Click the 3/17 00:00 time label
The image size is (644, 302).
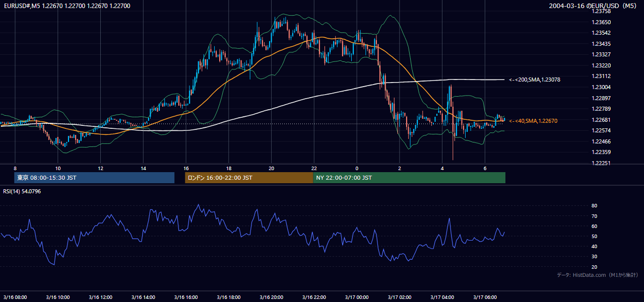[357, 297]
